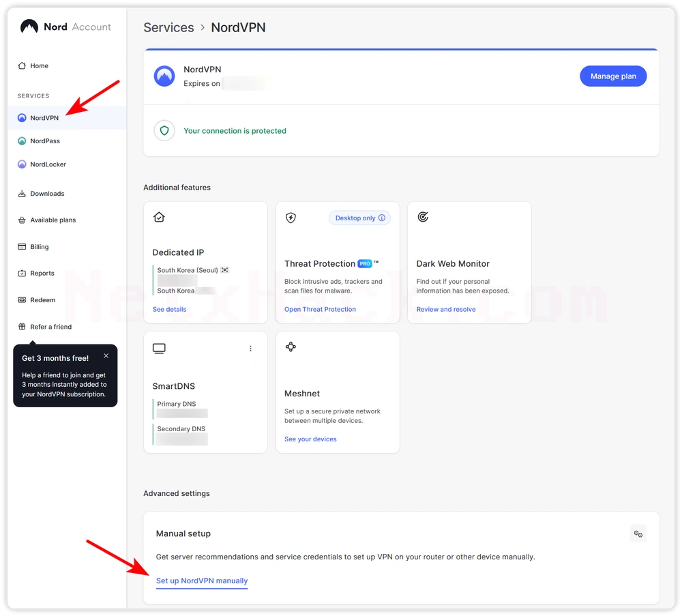Click Set up NordVPN manually link
Image resolution: width=682 pixels, height=616 pixels.
click(x=202, y=581)
